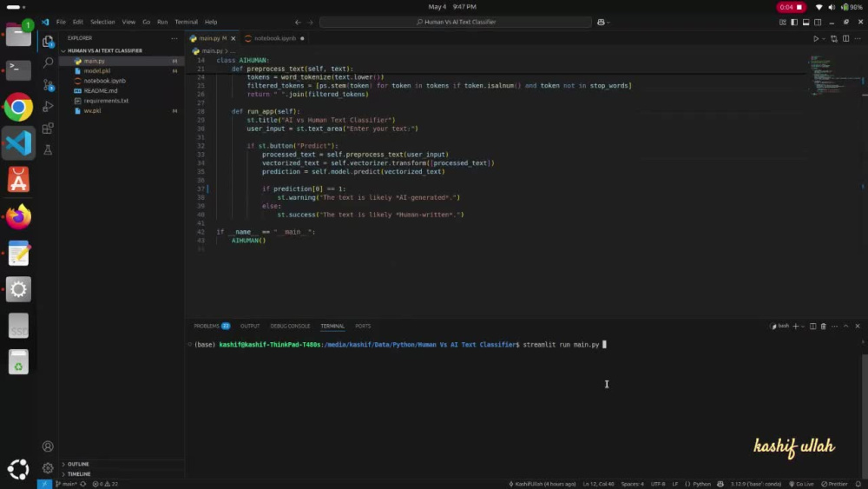The height and width of the screenshot is (489, 868).
Task: Open the Extensions view
Action: coord(48,129)
